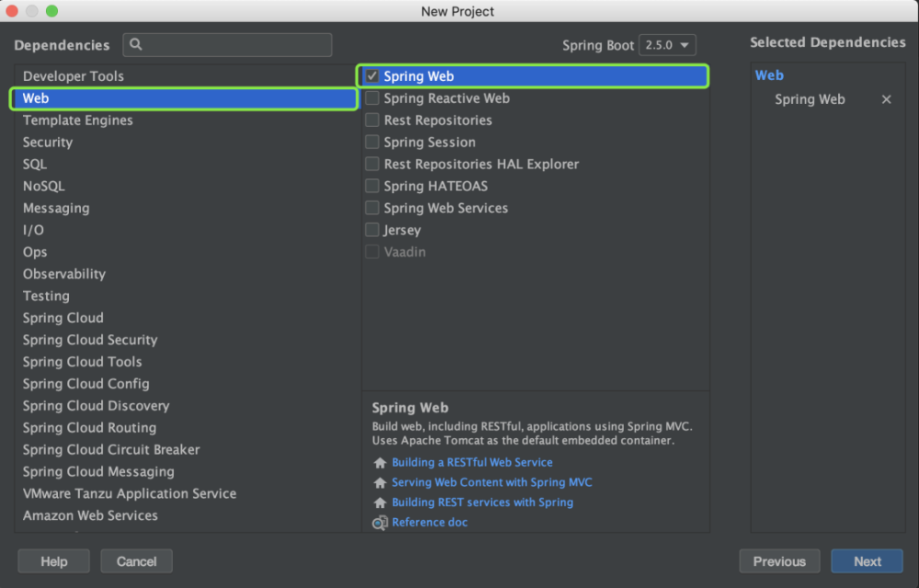The height and width of the screenshot is (588, 919).
Task: Tick the Jersey checkbox
Action: click(372, 231)
